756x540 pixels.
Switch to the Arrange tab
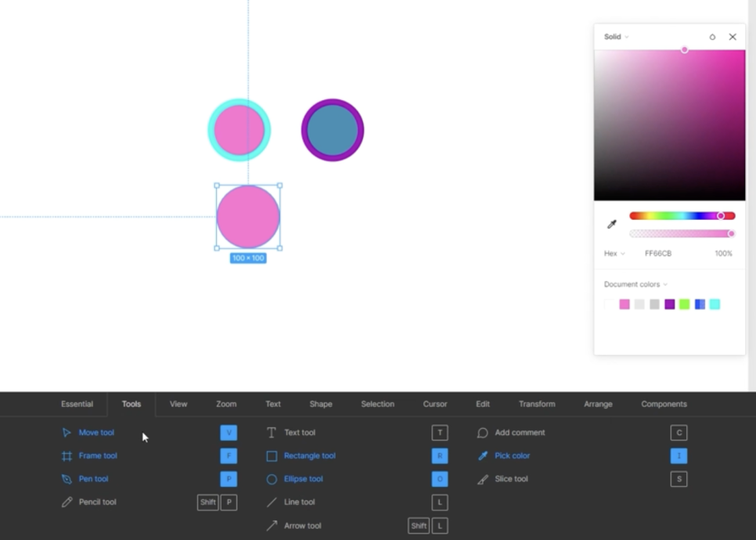(598, 404)
